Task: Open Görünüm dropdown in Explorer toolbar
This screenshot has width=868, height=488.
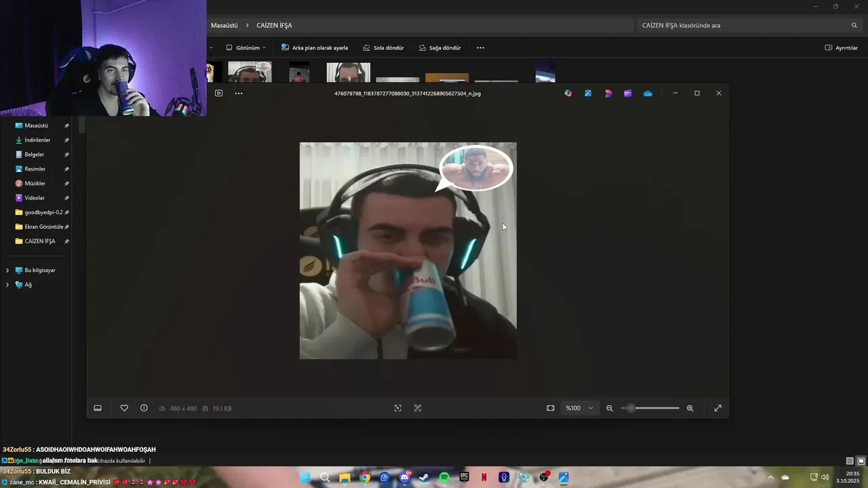Action: click(246, 48)
